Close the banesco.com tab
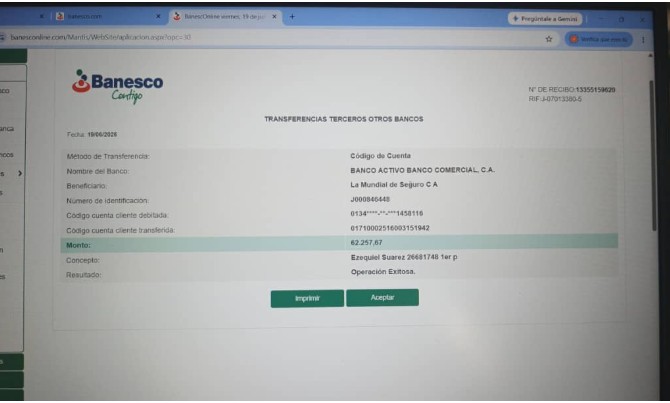The image size is (670, 403). (x=158, y=16)
